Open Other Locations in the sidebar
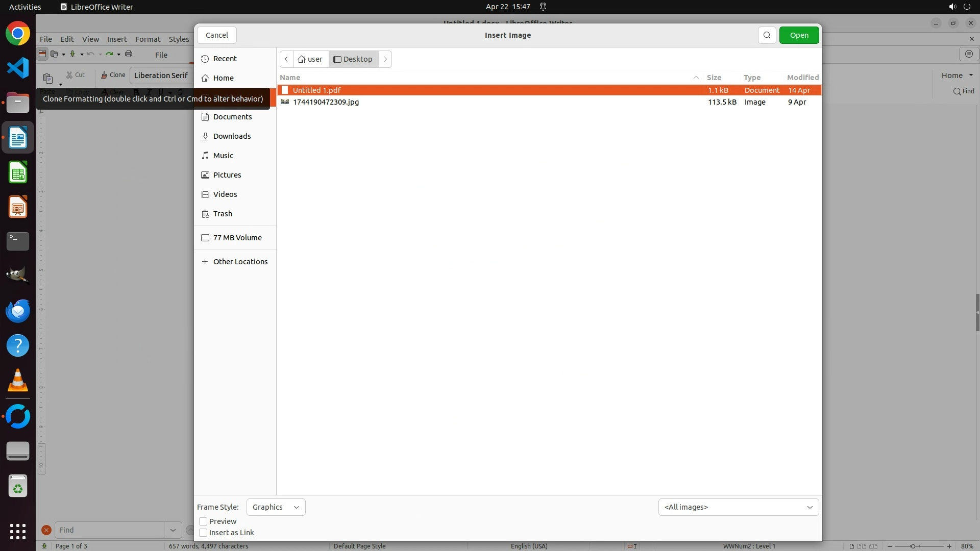Image resolution: width=980 pixels, height=551 pixels. coord(240,262)
